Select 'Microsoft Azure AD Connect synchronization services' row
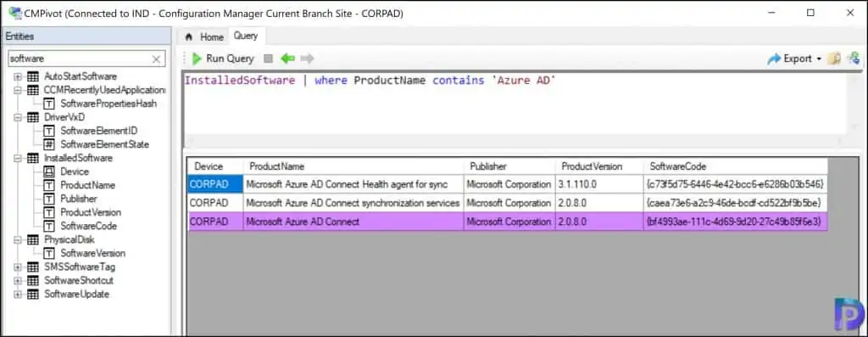This screenshot has height=337, width=868. point(353,203)
